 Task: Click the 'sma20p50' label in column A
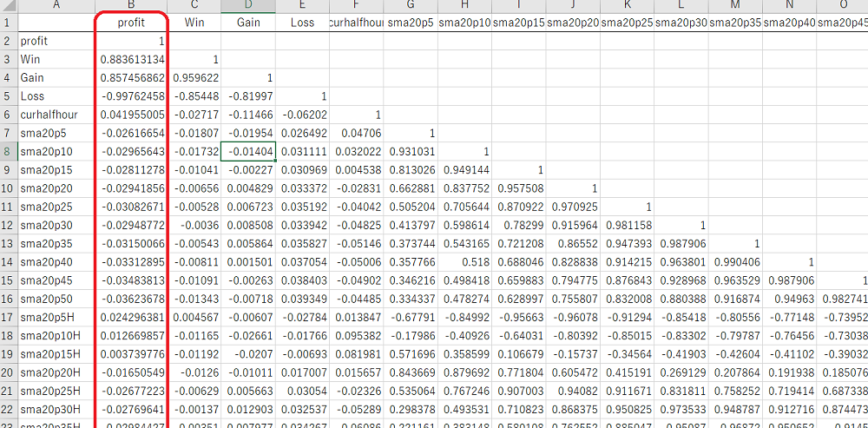point(56,299)
